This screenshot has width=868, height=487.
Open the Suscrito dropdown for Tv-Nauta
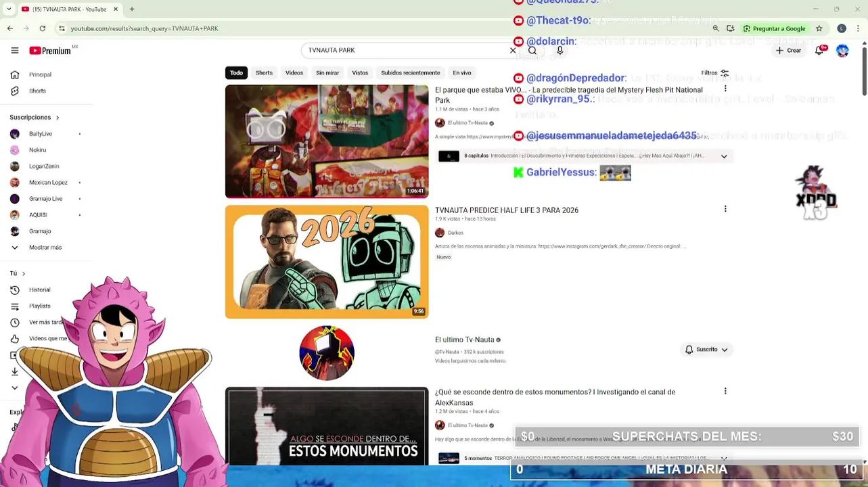point(706,350)
